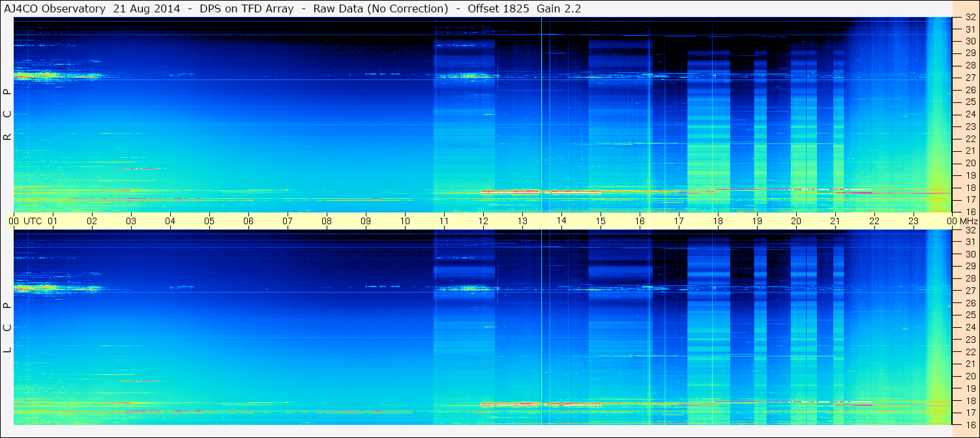Click the 18 MHz tick of RCP panel
The height and width of the screenshot is (438, 980).
[x=970, y=188]
